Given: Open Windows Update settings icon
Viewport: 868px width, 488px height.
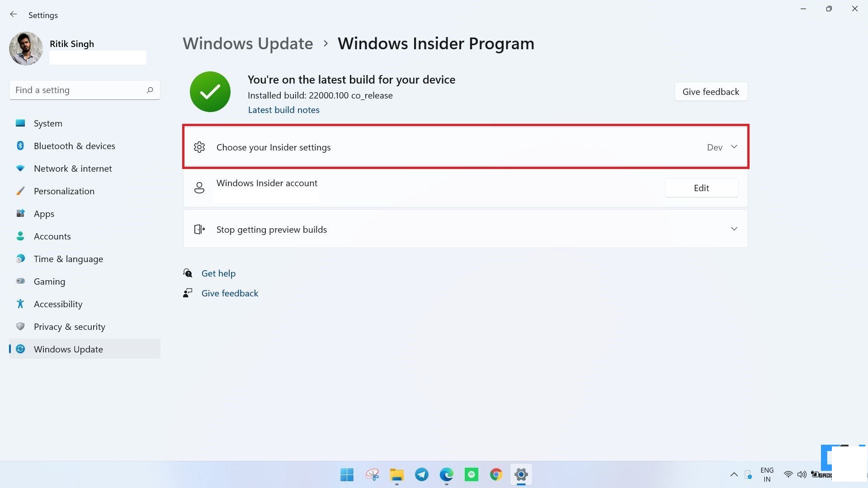Looking at the screenshot, I should tap(21, 348).
